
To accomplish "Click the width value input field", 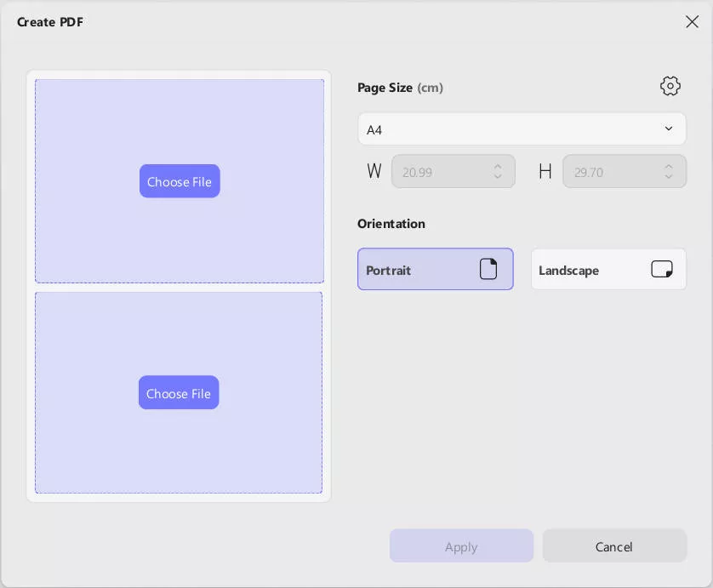I will (442, 171).
